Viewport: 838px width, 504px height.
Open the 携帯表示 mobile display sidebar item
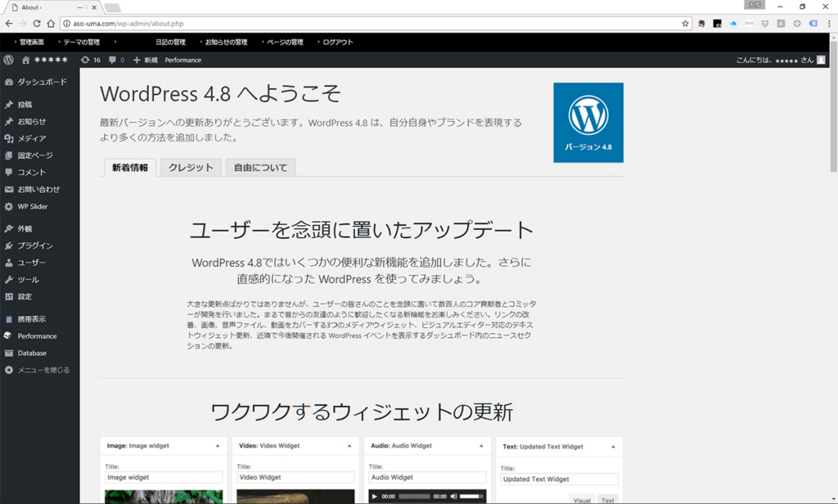(x=39, y=319)
